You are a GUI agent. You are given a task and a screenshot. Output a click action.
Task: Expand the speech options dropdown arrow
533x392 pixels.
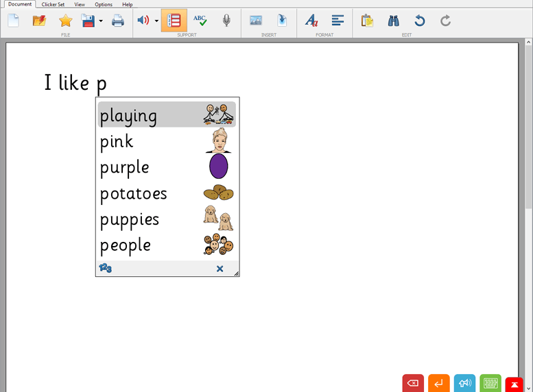pos(156,21)
